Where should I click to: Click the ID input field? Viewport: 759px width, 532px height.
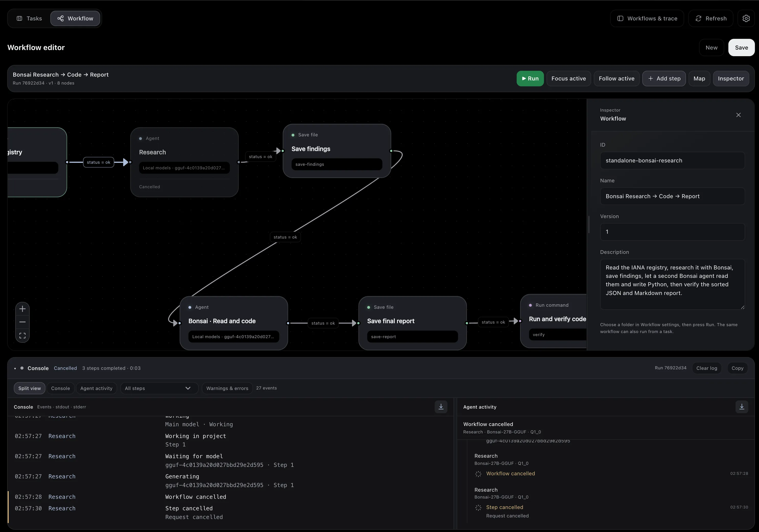[672, 161]
